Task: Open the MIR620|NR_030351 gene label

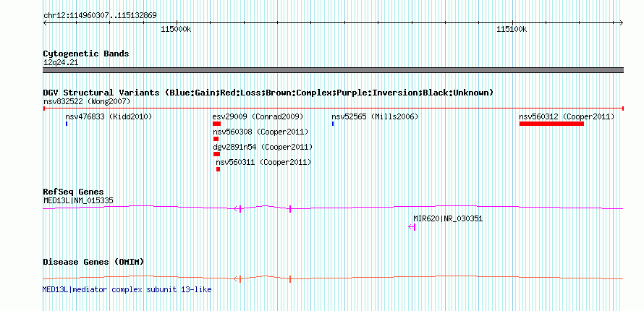Action: coord(448,218)
